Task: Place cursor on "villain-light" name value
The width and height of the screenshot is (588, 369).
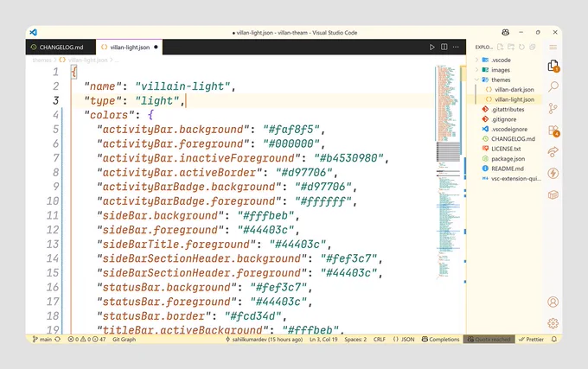Action: pyautogui.click(x=182, y=86)
